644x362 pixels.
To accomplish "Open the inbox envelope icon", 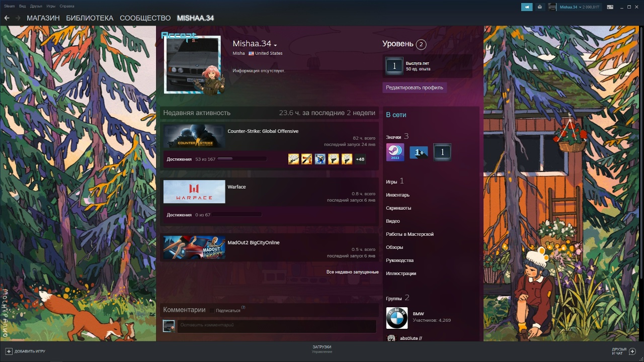I will click(540, 7).
